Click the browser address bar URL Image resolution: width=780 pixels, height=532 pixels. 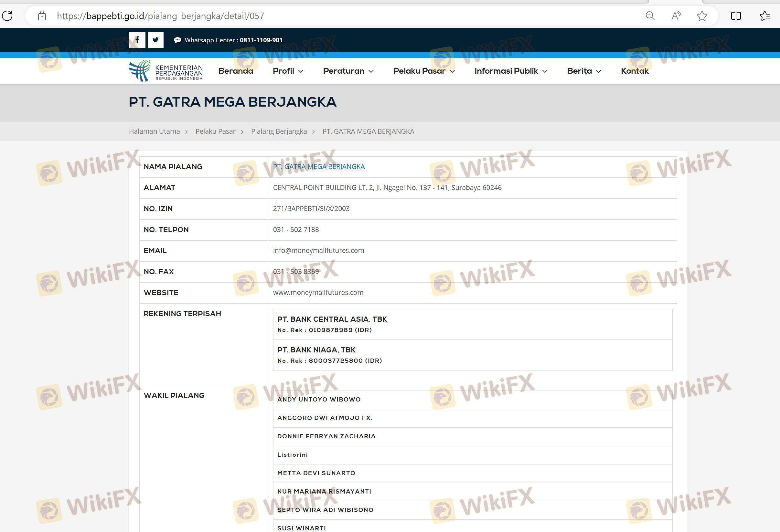pos(160,16)
